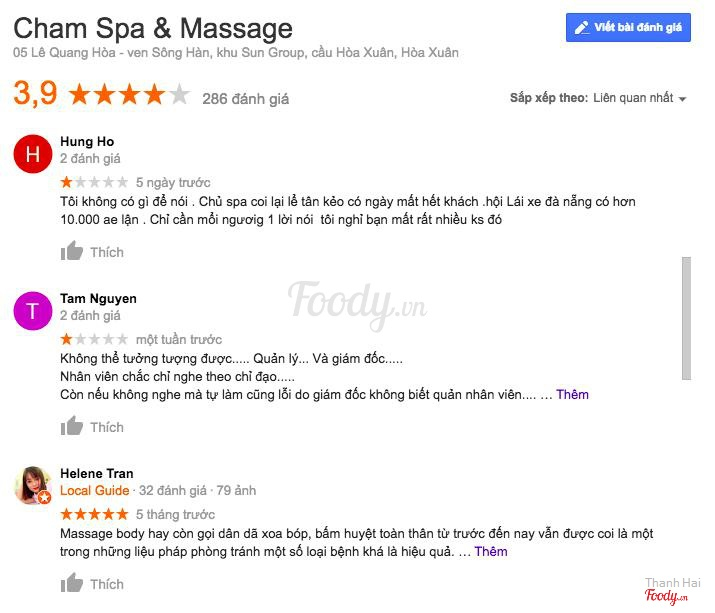Open Tam Nguyen's purple T avatar
This screenshot has height=613, width=715.
tap(33, 311)
